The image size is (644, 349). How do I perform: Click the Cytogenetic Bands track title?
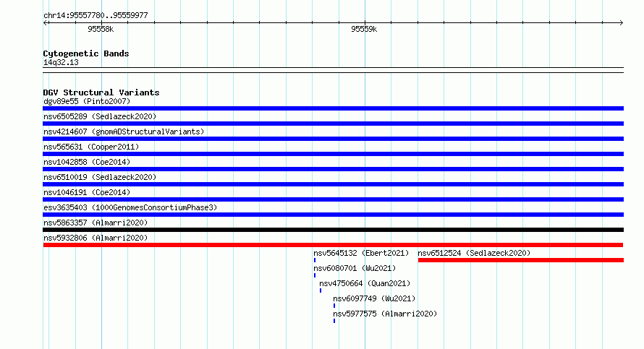86,53
